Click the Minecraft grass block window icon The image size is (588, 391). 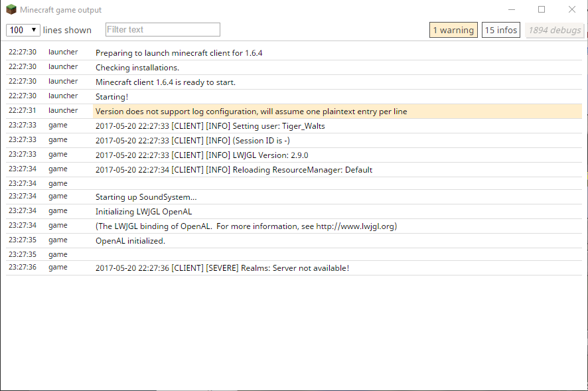(11, 9)
